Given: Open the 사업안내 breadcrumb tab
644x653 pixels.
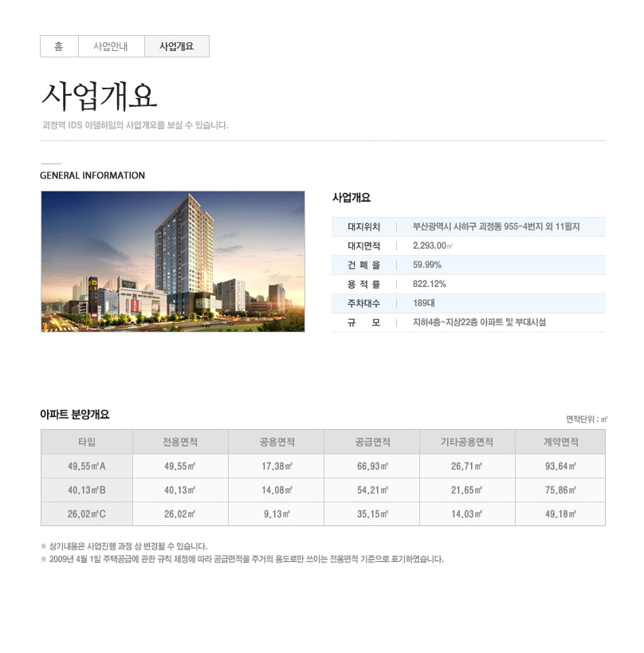Looking at the screenshot, I should coord(111,46).
